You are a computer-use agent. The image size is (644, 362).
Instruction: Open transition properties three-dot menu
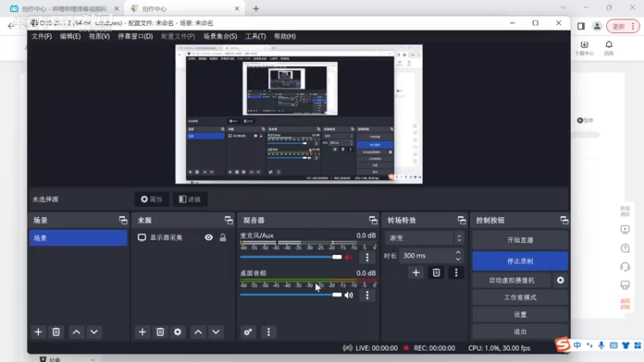[456, 273]
